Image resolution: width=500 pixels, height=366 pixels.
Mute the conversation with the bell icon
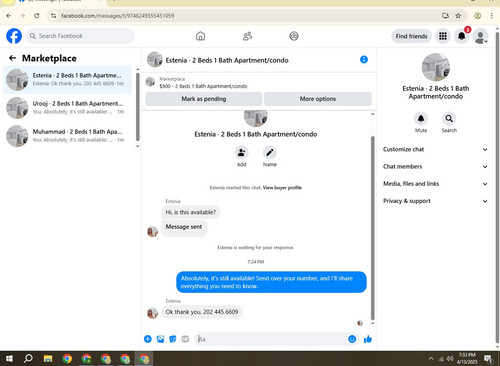pos(421,118)
